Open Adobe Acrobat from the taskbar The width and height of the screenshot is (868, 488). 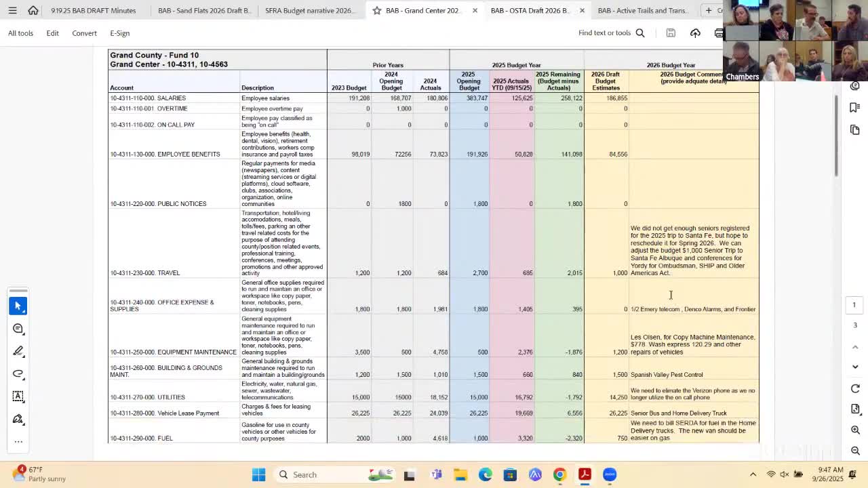tap(585, 474)
